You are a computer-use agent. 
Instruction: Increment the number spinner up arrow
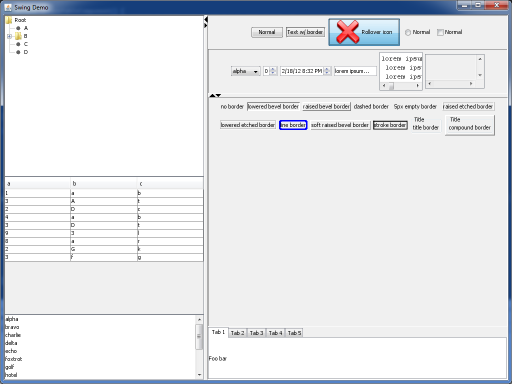point(273,69)
